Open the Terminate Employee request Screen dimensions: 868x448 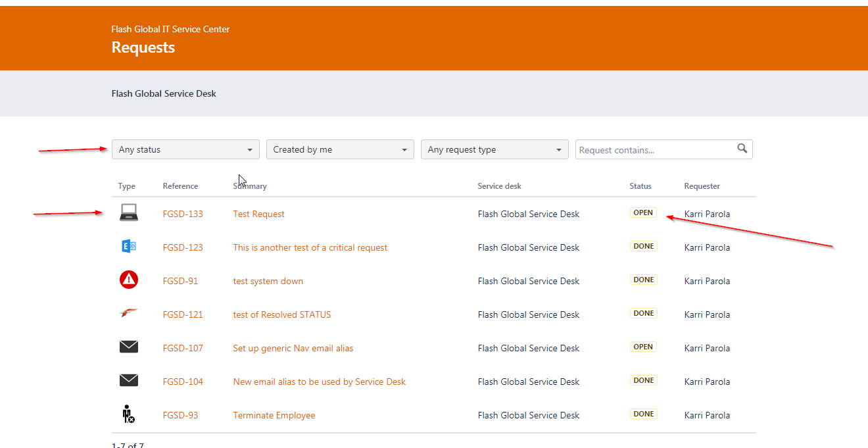(274, 415)
